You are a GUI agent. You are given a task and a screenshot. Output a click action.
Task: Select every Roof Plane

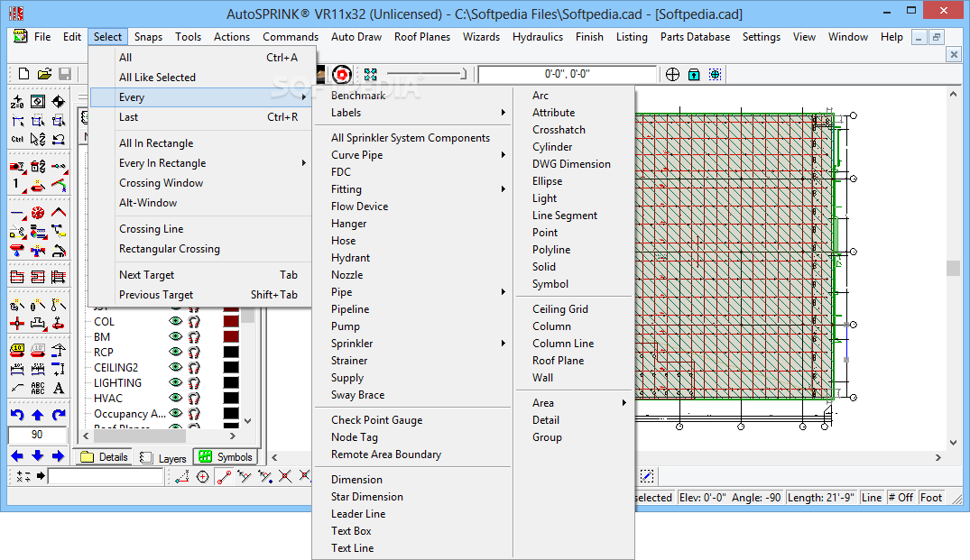click(x=558, y=361)
